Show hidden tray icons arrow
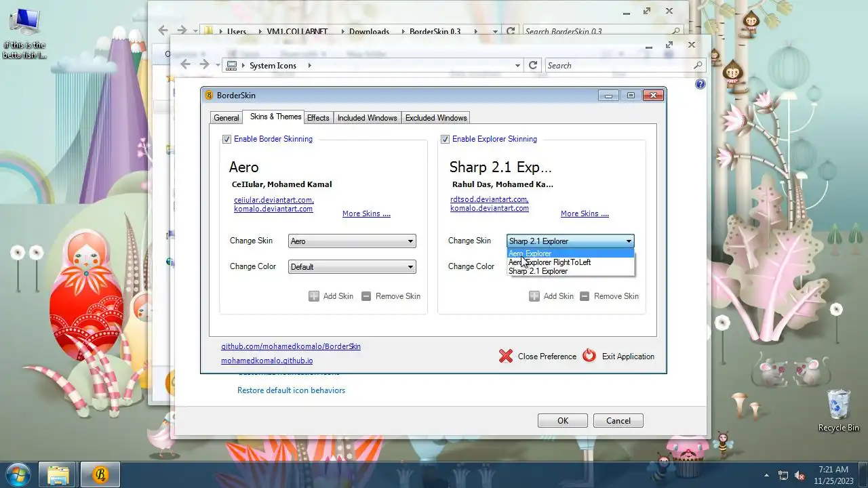Screen dimensions: 868x488 767,475
